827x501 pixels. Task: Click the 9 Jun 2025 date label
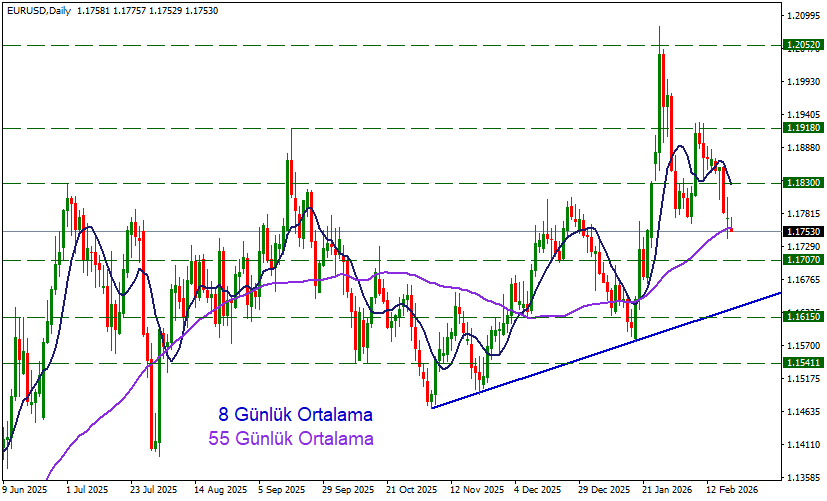[x=24, y=490]
